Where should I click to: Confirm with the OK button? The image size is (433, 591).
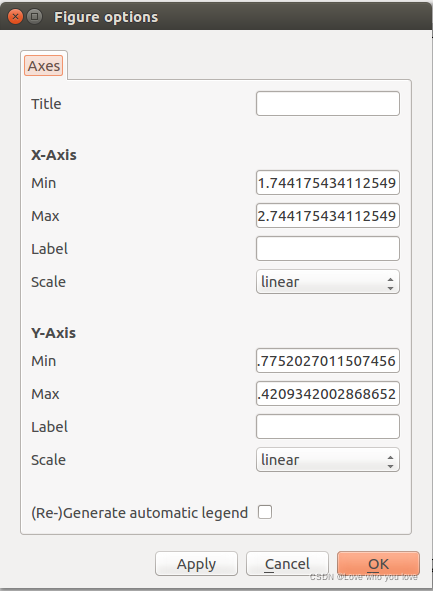pos(378,564)
